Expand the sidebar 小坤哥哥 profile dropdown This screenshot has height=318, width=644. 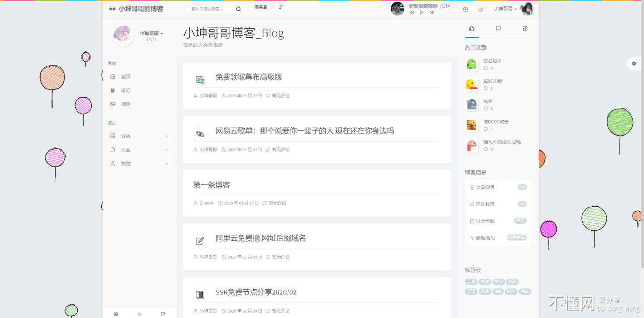coord(152,33)
